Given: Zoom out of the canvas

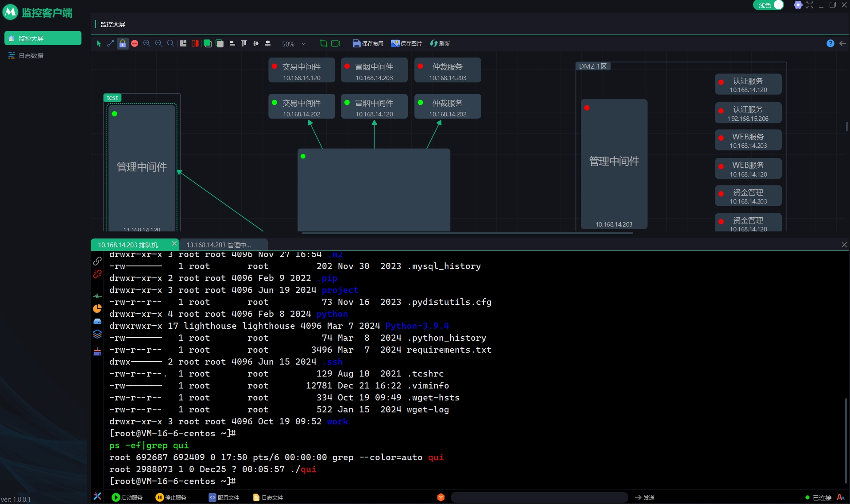Looking at the screenshot, I should click(158, 43).
